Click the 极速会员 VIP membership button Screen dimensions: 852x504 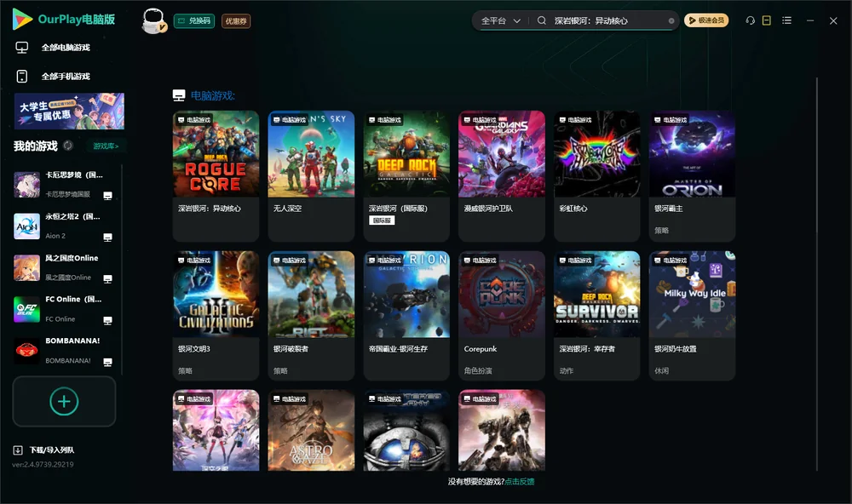click(x=705, y=20)
